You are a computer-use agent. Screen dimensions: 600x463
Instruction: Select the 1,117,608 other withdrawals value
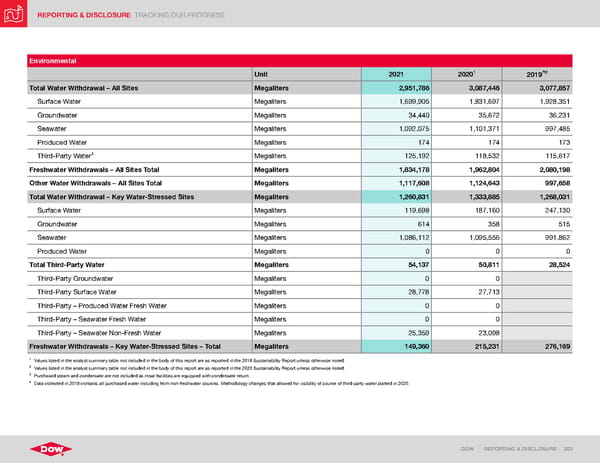(x=414, y=183)
